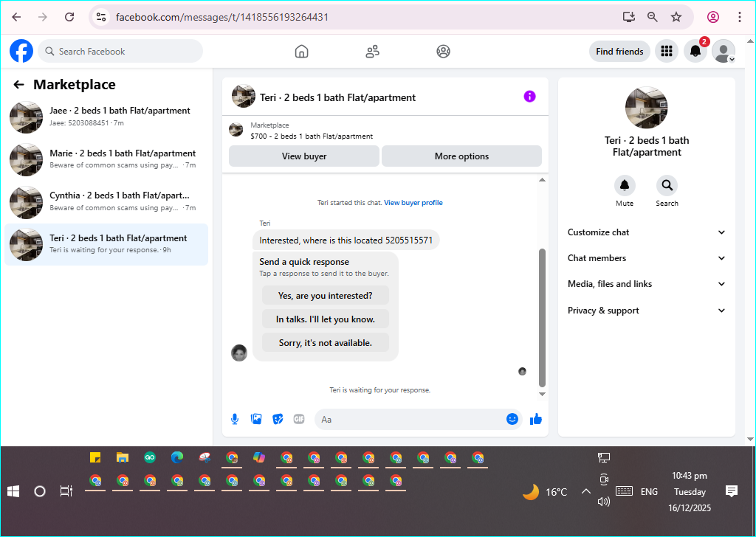Image resolution: width=756 pixels, height=537 pixels.
Task: Open the $700 Marketplace listing banner
Action: (x=385, y=131)
